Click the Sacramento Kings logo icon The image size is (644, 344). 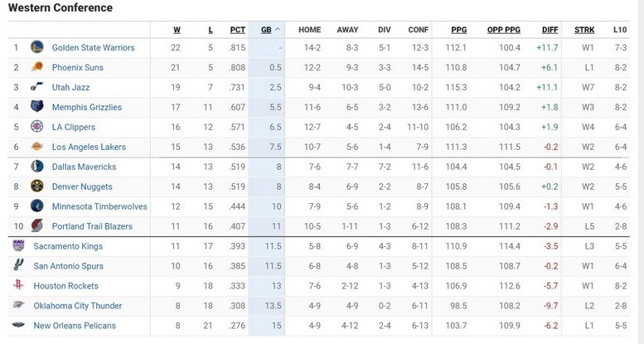click(19, 246)
